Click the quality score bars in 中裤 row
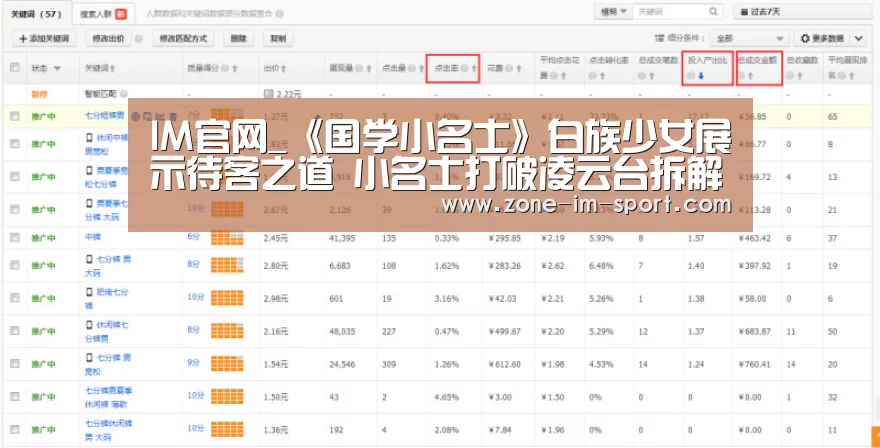880x448 pixels. coord(227,237)
